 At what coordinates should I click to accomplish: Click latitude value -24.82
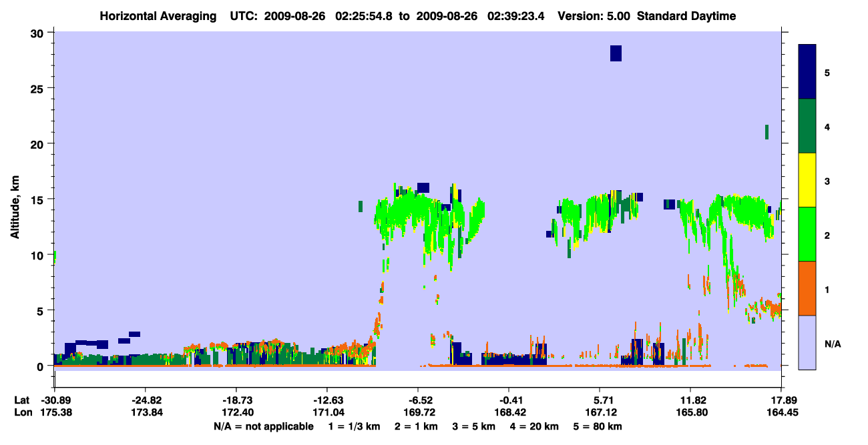(146, 400)
